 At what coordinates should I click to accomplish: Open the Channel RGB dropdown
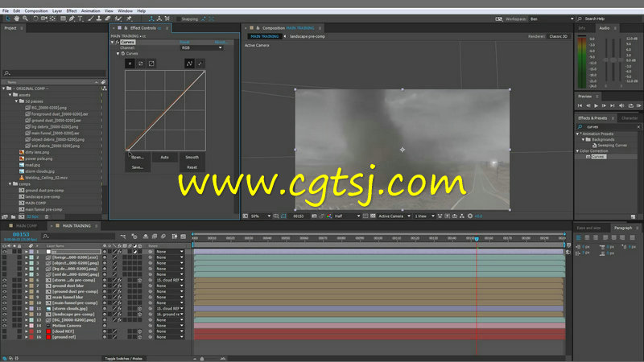coord(202,47)
